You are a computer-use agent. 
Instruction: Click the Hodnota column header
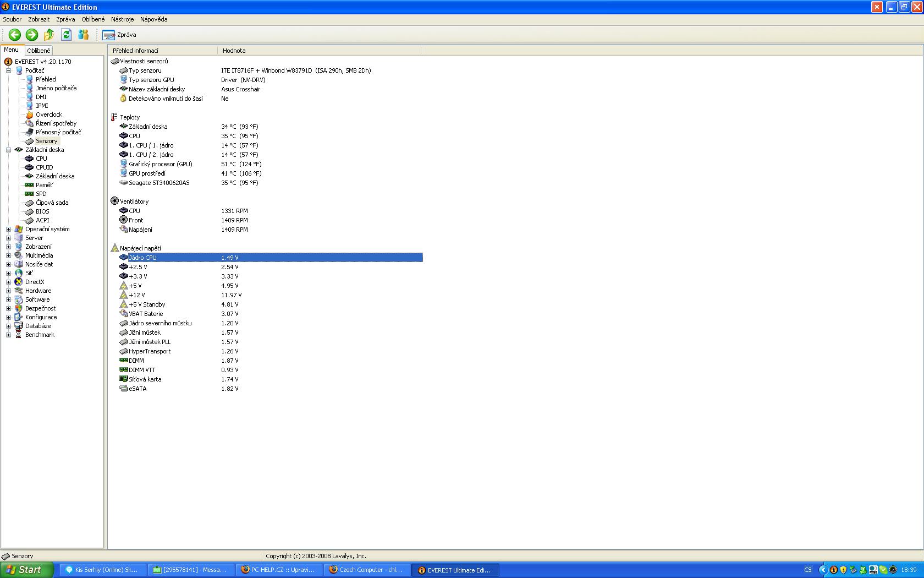tap(320, 51)
